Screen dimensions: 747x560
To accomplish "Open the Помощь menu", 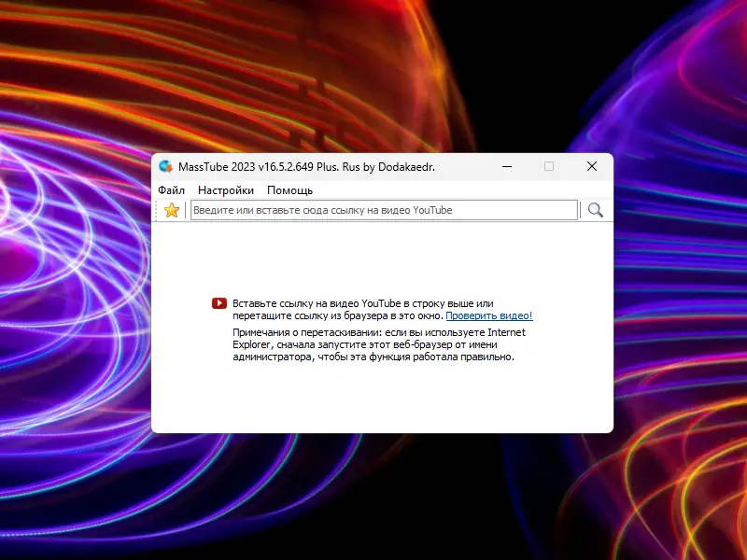I will click(x=289, y=189).
